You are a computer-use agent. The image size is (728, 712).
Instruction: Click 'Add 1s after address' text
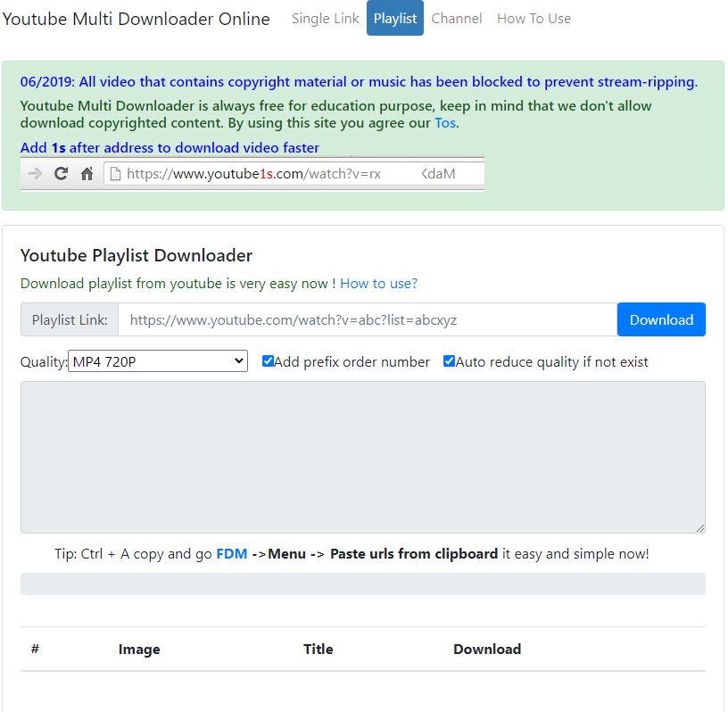170,148
